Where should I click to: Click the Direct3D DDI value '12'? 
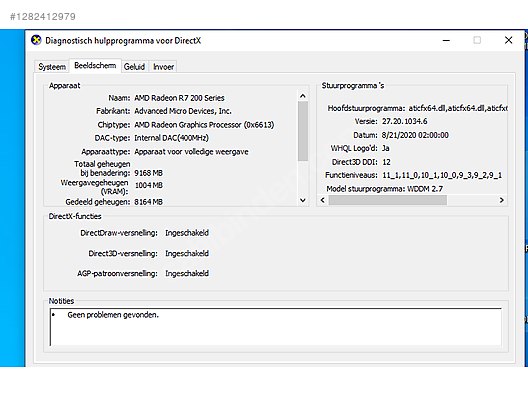coord(386,162)
